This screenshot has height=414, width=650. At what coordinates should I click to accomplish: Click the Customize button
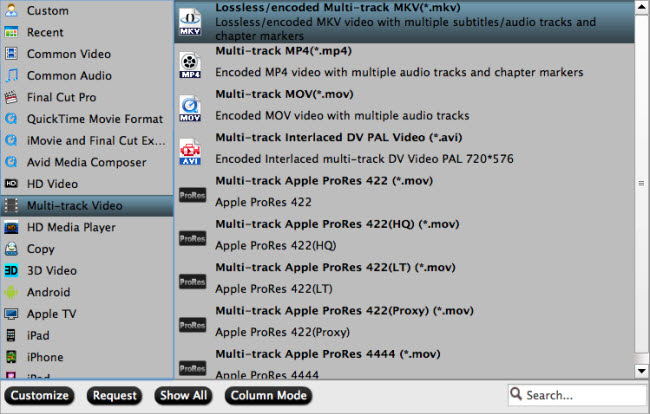(x=39, y=395)
